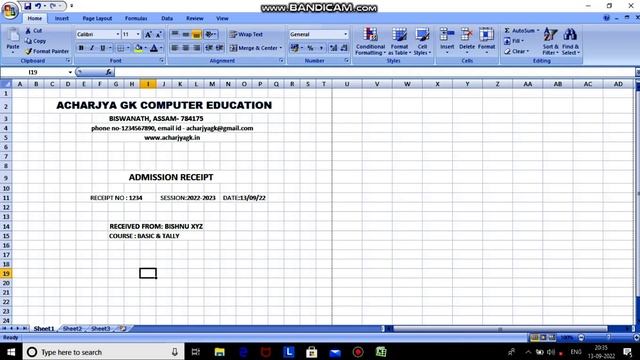Open the Clear dropdown
The width and height of the screenshot is (640, 360).
coord(516,51)
